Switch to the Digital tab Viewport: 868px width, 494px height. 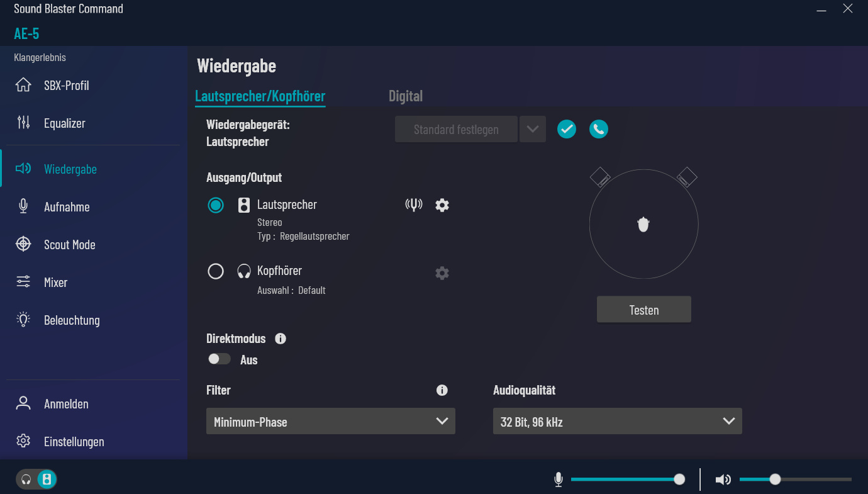(x=406, y=96)
